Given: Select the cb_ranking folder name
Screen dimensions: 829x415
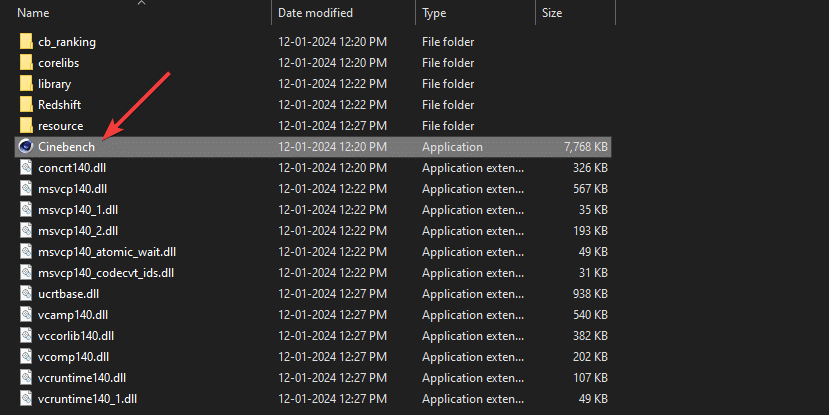Looking at the screenshot, I should pyautogui.click(x=67, y=42).
